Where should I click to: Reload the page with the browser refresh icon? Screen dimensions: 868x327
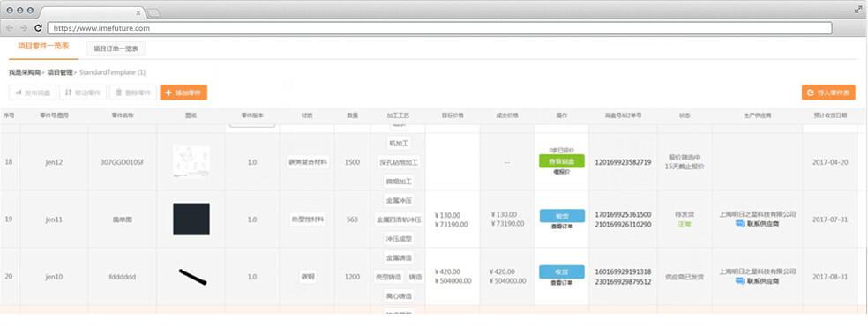point(38,27)
